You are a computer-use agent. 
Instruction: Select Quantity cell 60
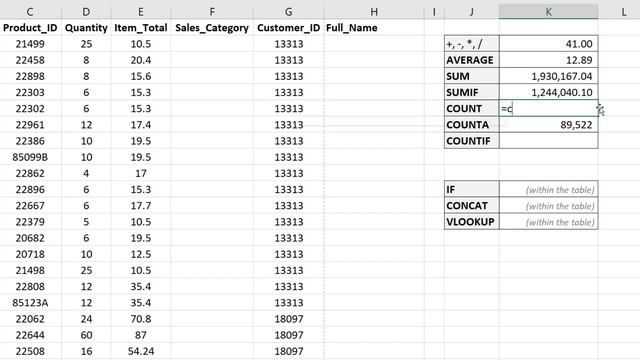86,335
